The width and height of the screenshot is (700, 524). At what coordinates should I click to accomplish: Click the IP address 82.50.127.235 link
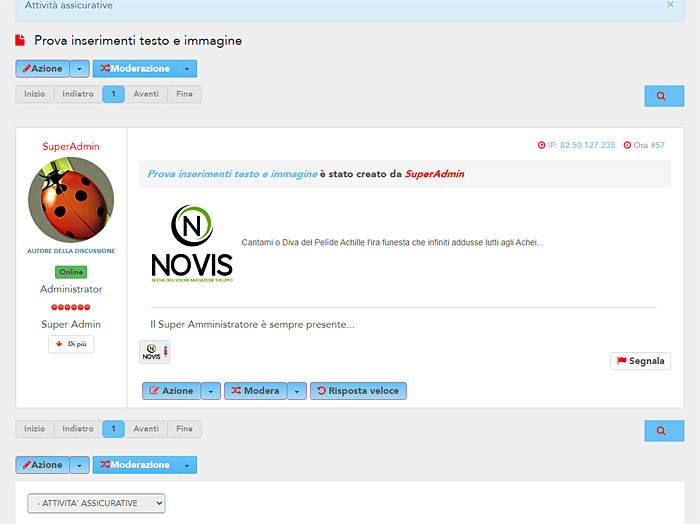581,145
